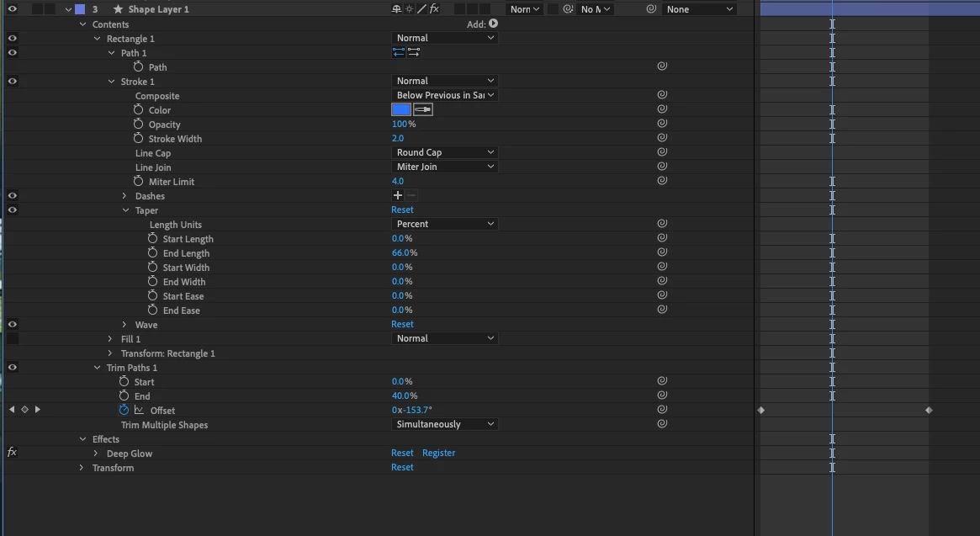Open Line Join Miter Join dropdown
Viewport: 980px width, 536px height.
pos(444,167)
